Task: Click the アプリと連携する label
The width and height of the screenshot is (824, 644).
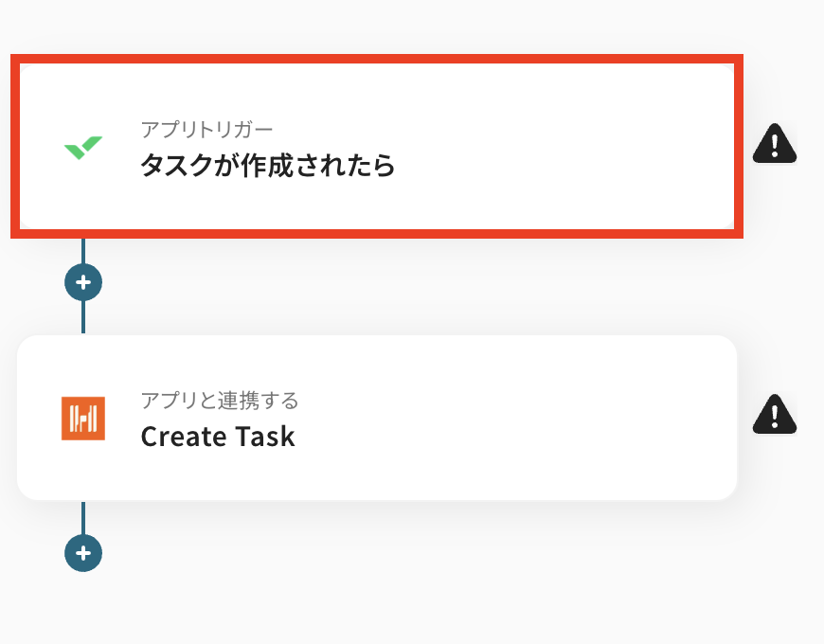Action: [220, 400]
